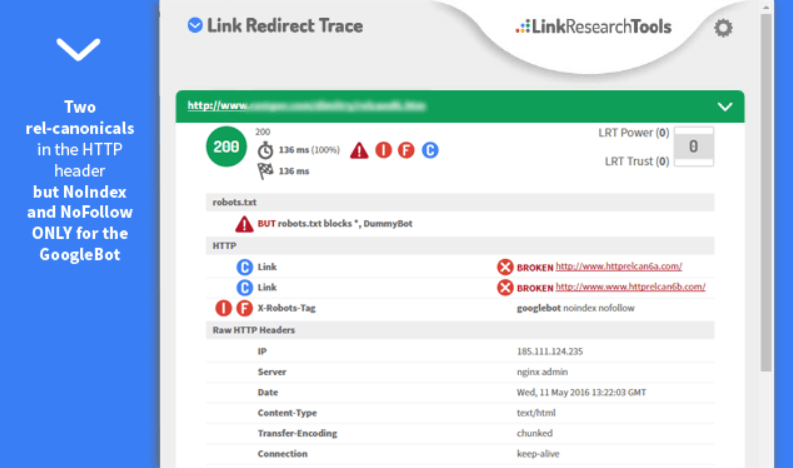Viewport: 793px width, 468px height.
Task: Click the LinkResearchTools logo
Action: [x=593, y=27]
